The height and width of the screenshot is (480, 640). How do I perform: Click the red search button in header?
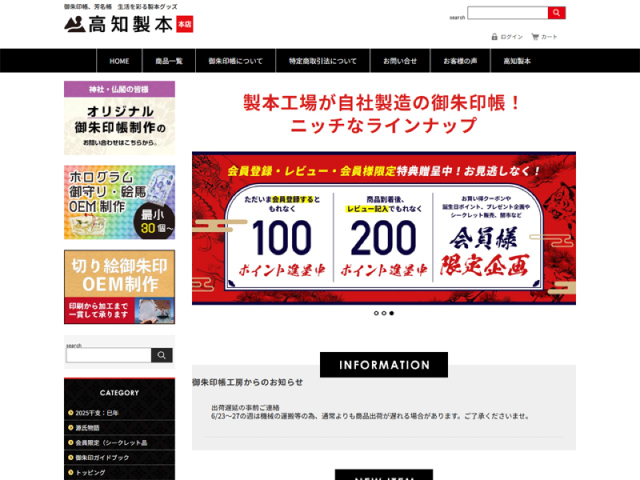pos(556,13)
